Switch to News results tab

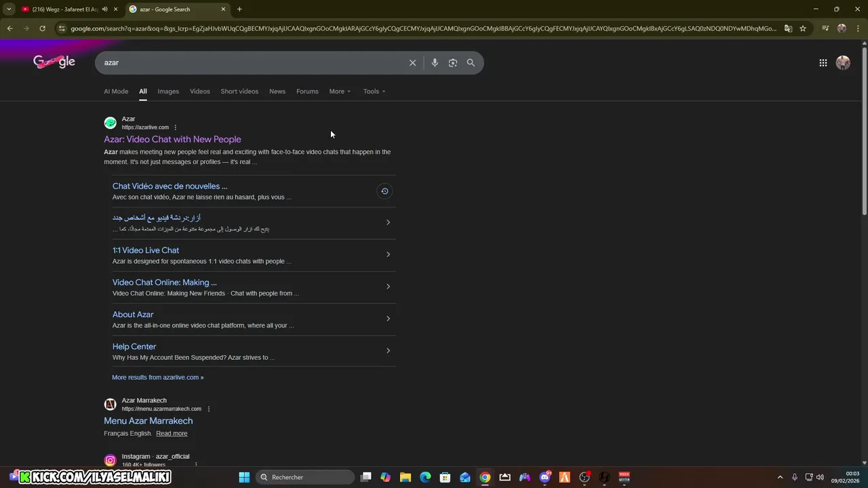[277, 91]
